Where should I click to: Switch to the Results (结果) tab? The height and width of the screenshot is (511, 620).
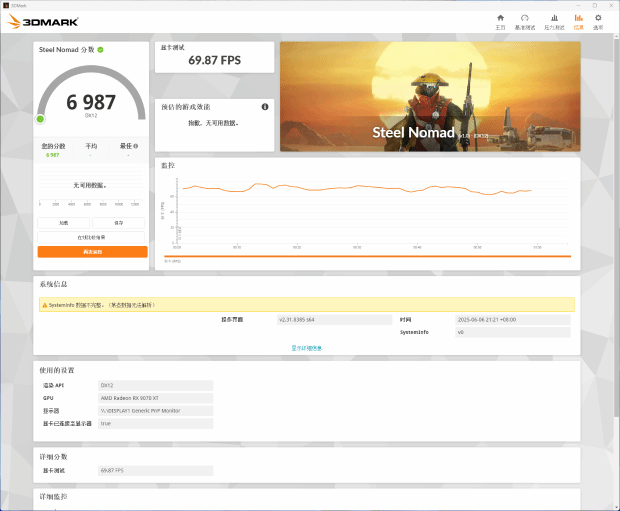click(x=578, y=22)
